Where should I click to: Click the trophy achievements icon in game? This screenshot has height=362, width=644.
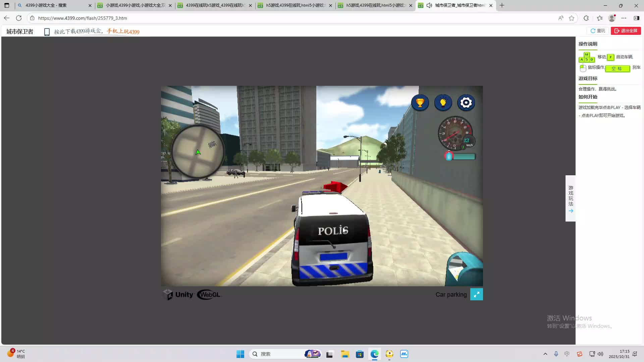(420, 103)
